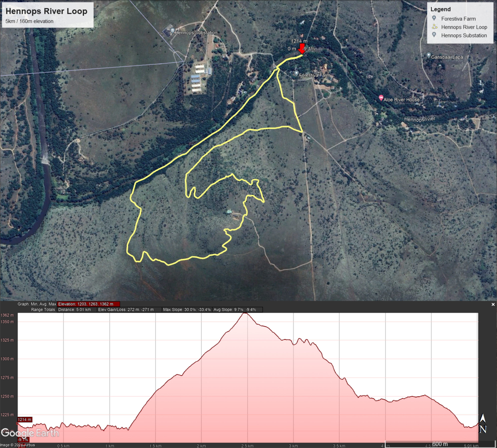Select the Gansbaai Lapa placemark pin
The image size is (497, 448).
click(428, 55)
